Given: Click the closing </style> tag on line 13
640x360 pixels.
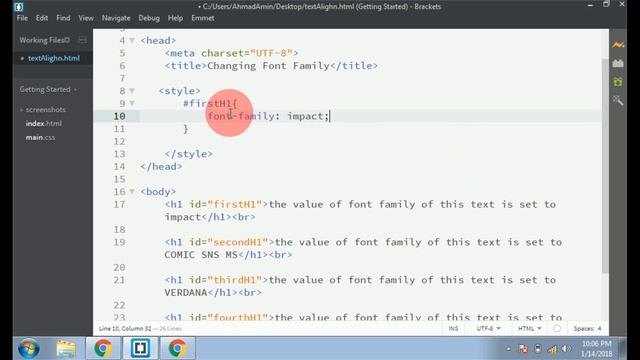Looking at the screenshot, I should tap(189, 154).
